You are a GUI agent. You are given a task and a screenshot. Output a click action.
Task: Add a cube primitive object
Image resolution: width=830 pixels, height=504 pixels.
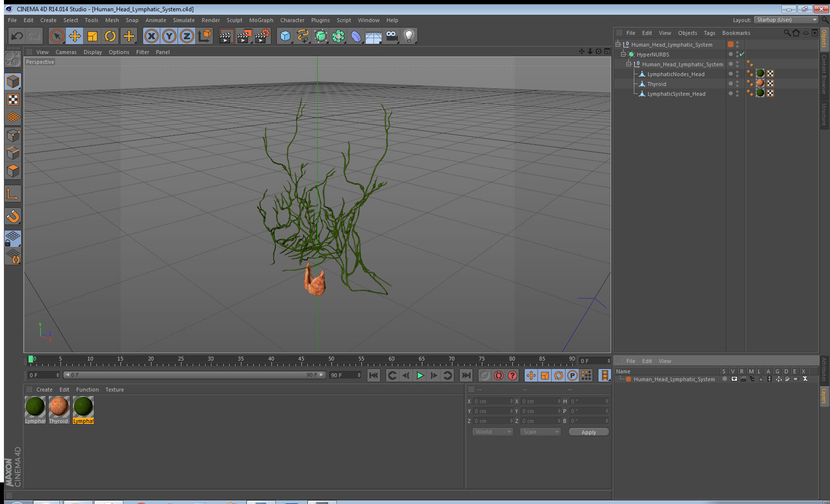(285, 36)
